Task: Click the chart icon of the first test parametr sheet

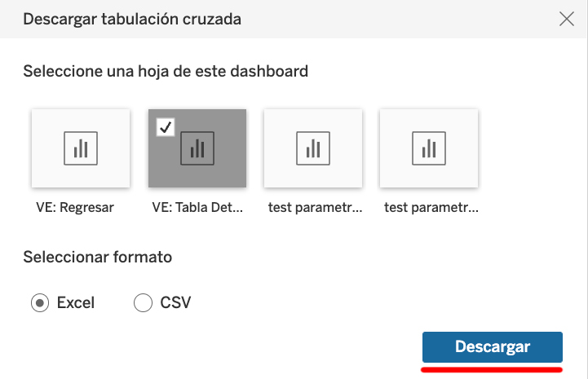Action: [313, 148]
